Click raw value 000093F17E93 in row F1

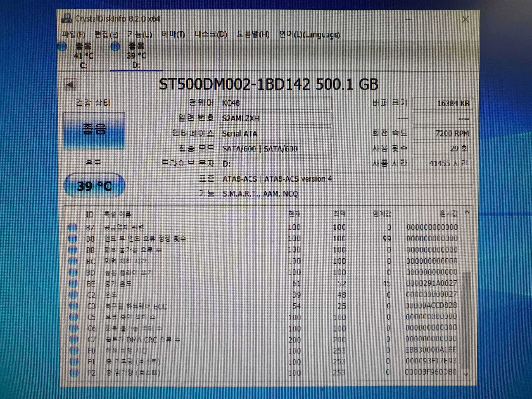coord(431,361)
